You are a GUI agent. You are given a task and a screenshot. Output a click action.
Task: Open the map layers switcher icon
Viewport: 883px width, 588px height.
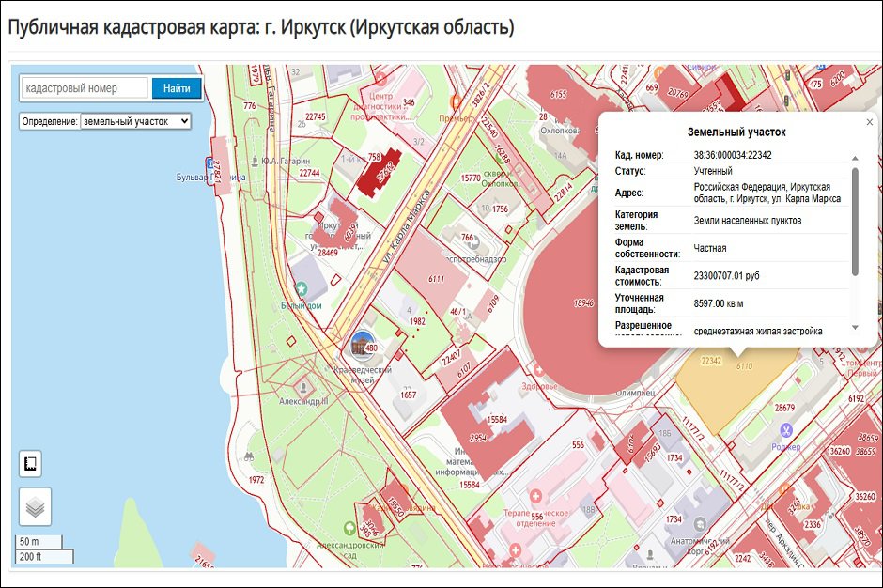coord(35,507)
